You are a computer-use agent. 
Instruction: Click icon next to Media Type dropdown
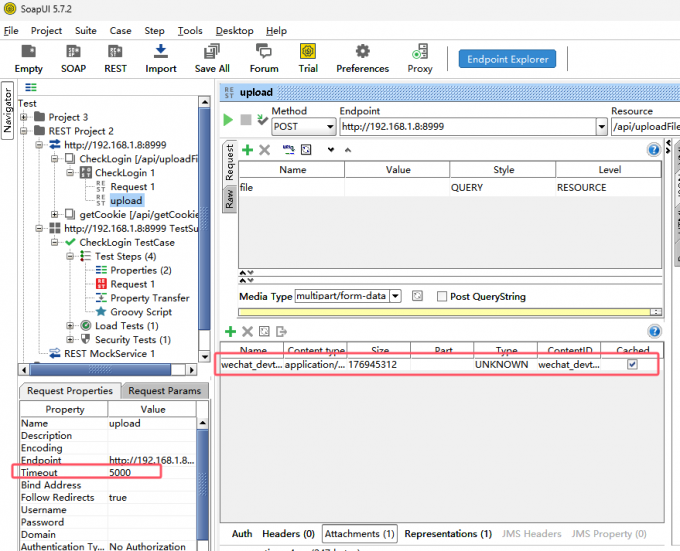click(417, 296)
